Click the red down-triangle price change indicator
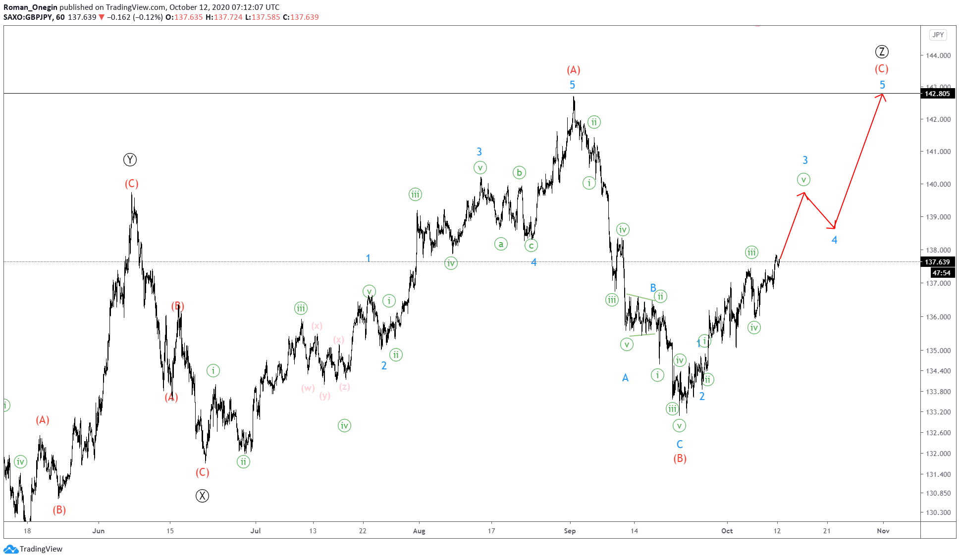960x560 pixels. [x=102, y=17]
